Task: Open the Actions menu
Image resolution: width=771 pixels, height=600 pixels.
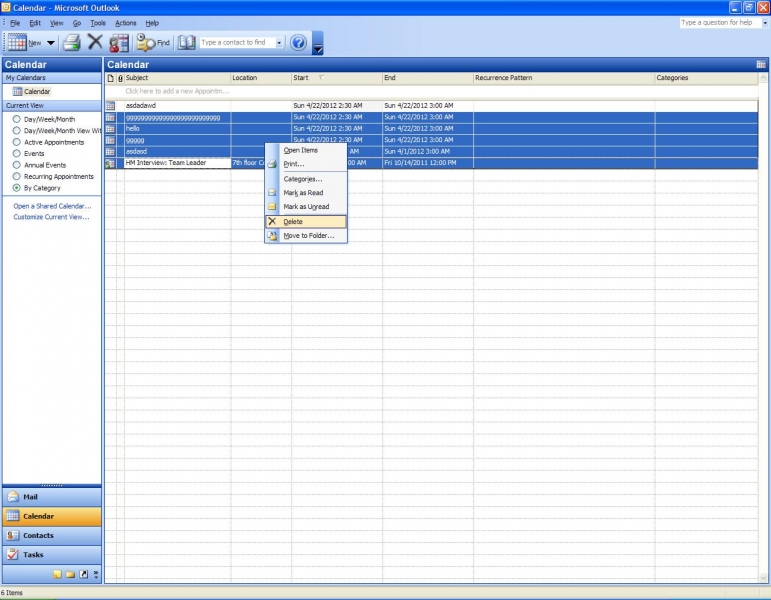Action: (x=125, y=22)
